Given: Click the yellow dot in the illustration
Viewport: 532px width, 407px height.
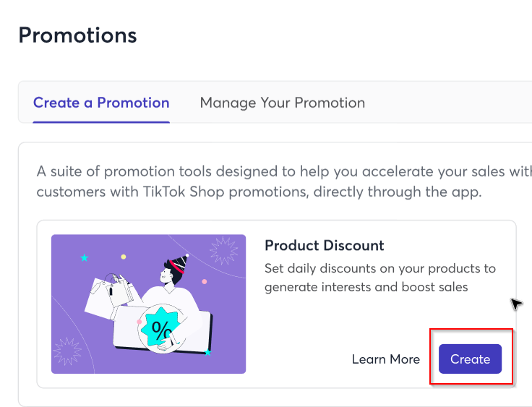Looking at the screenshot, I should (x=124, y=257).
